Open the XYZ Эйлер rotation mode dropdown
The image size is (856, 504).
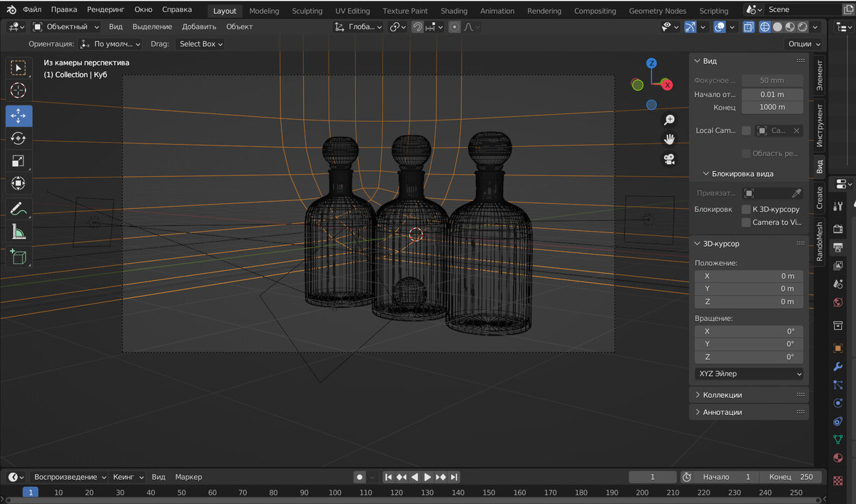coord(749,374)
